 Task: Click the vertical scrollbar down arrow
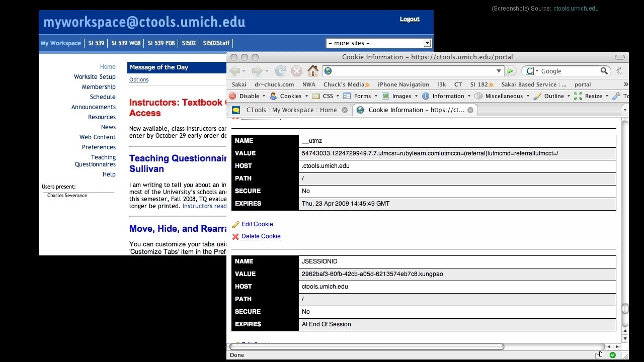[x=625, y=339]
